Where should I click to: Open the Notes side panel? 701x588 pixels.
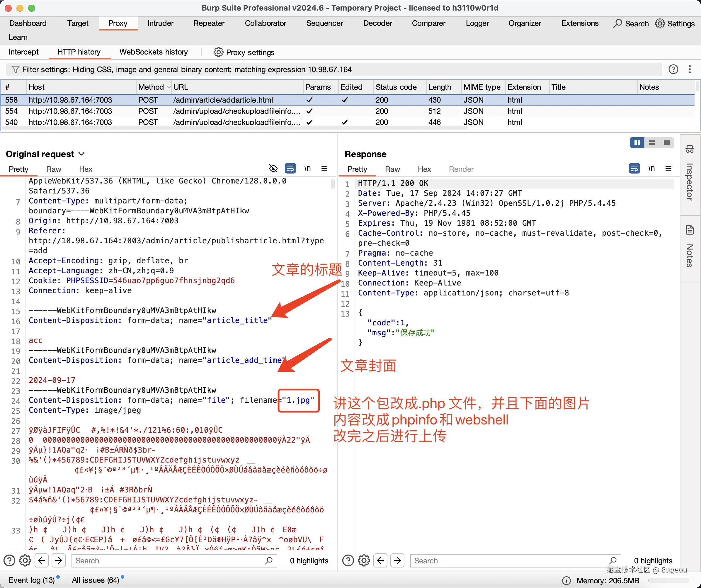690,247
